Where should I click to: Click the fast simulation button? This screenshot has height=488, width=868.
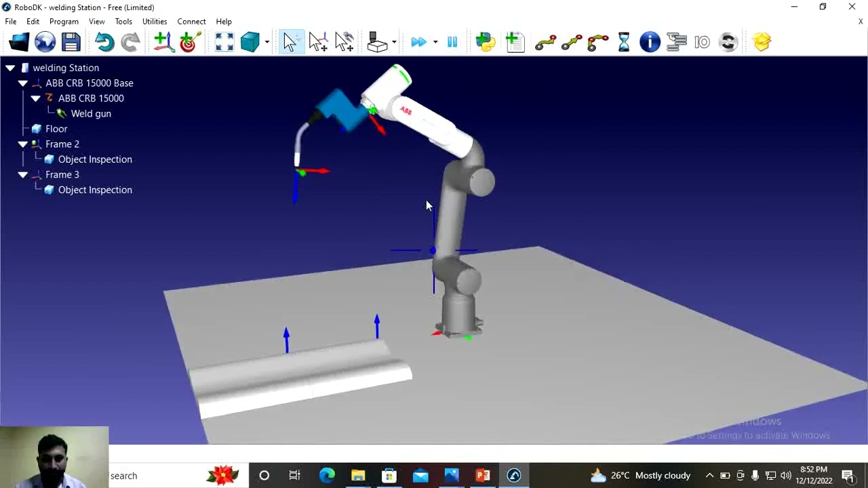pos(418,42)
